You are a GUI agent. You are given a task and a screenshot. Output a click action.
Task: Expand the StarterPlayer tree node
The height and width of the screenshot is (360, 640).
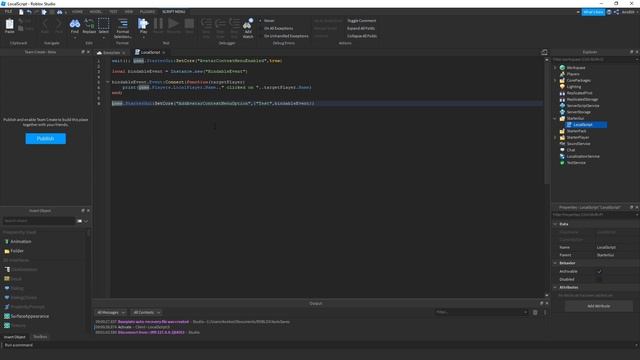pos(555,138)
